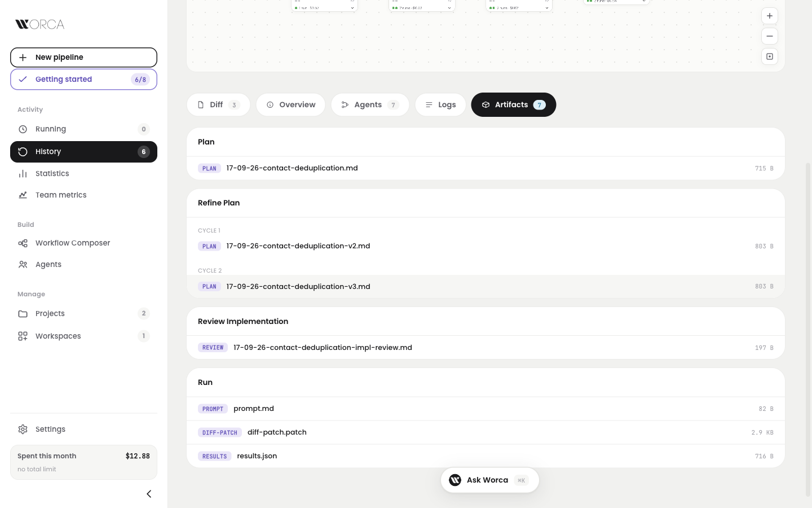Open Team metrics page
This screenshot has height=508, width=812.
point(83,195)
